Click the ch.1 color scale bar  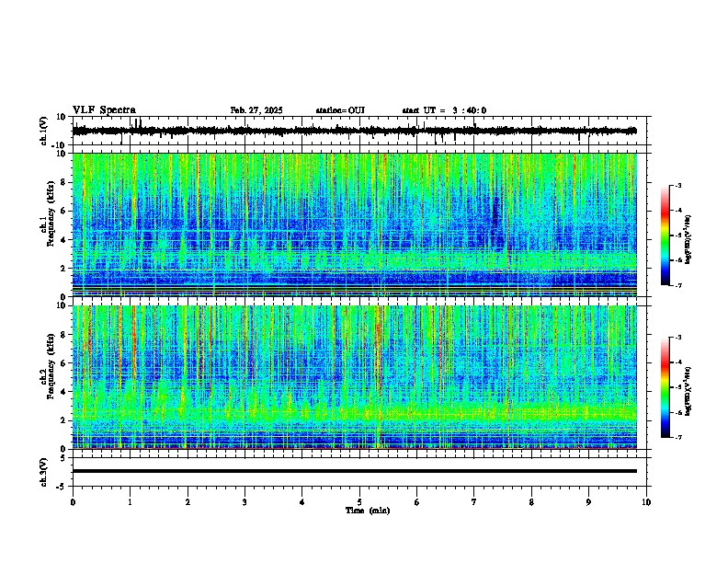point(665,235)
